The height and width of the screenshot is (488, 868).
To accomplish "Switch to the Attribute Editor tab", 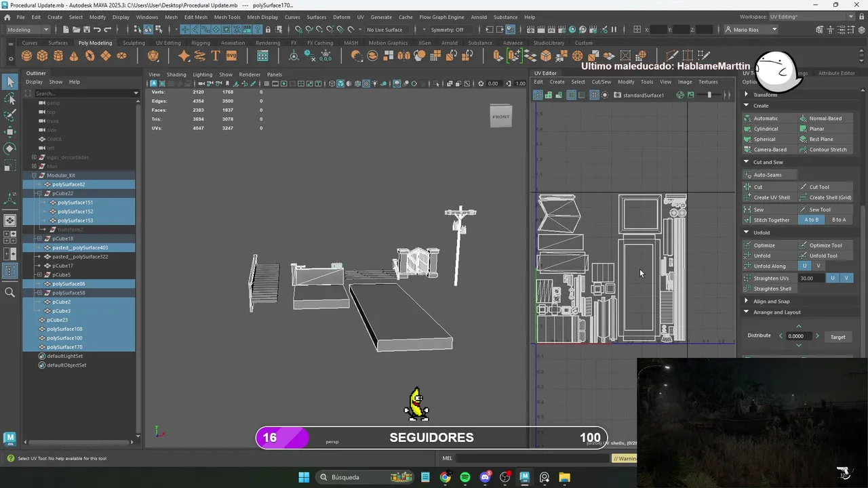I will pos(837,73).
